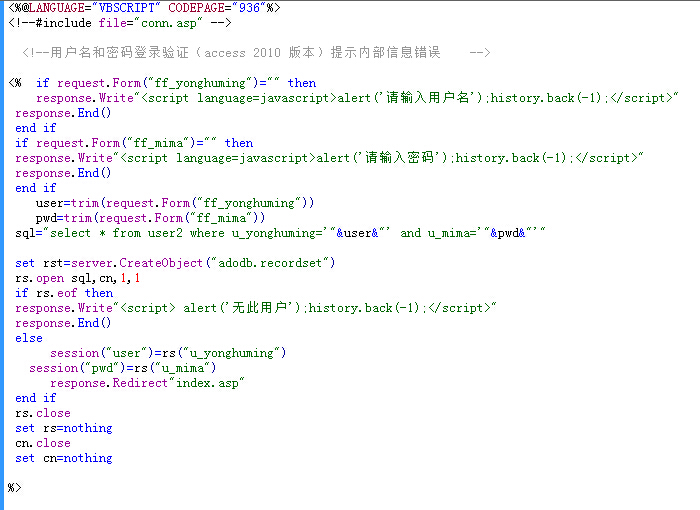700x510 pixels.
Task: Click the pwd=trim(request.Form("ff_mima")) line
Action: 150,218
